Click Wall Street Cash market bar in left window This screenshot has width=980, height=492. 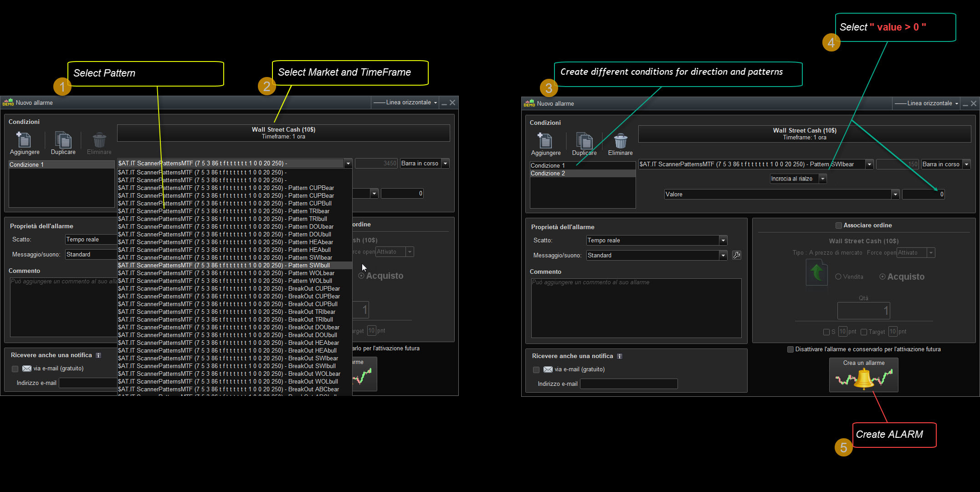[283, 133]
